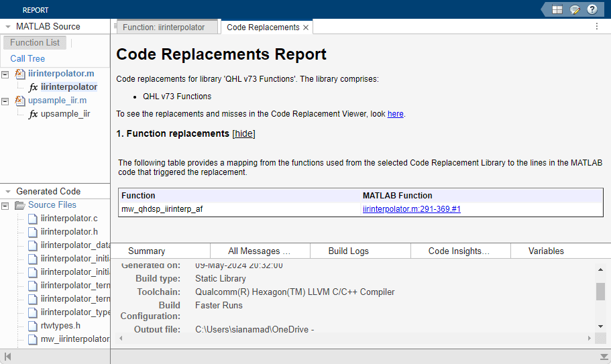Click the bottom-right panel collapse arrow icon

603,356
